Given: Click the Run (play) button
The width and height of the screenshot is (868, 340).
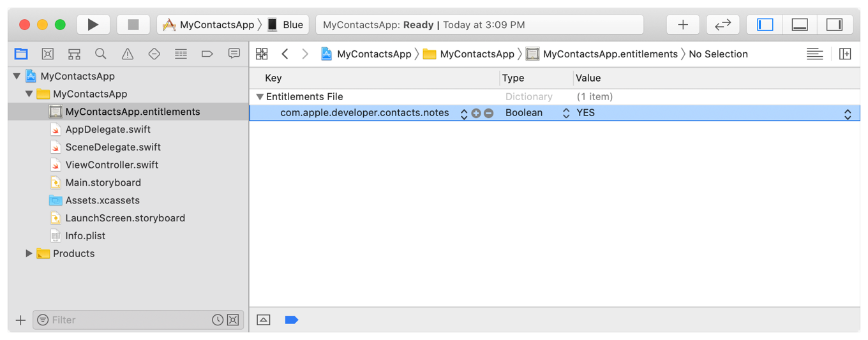Looking at the screenshot, I should (x=93, y=25).
